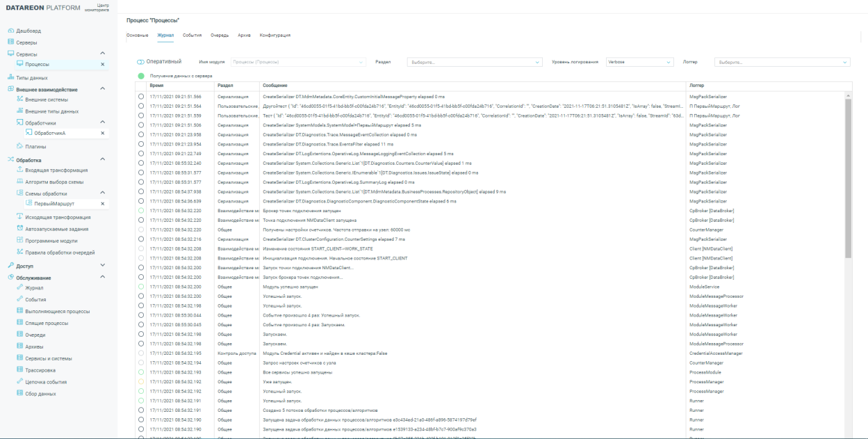868x439 pixels.
Task: Select the Плагины icon in the sidebar
Action: pyautogui.click(x=21, y=147)
